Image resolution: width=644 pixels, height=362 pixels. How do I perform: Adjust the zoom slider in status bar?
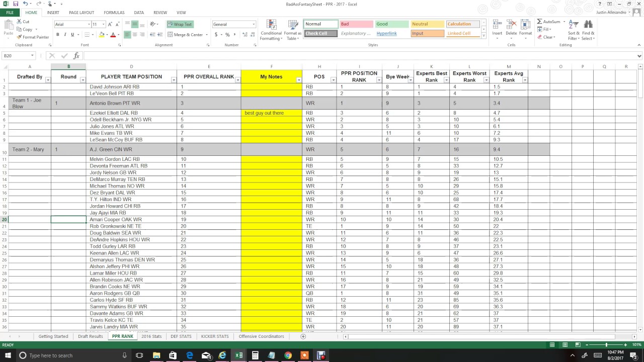pos(606,345)
